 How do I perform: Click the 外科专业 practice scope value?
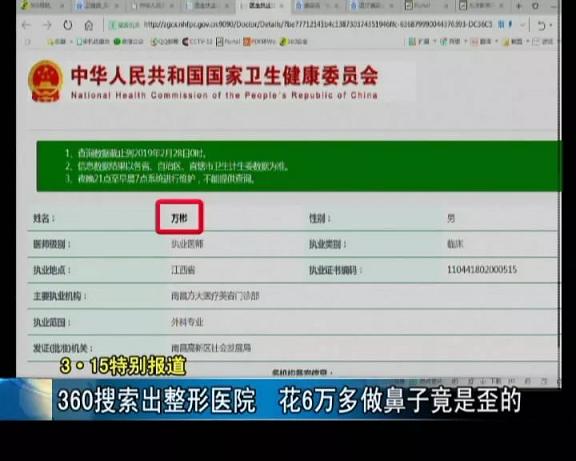pos(187,322)
